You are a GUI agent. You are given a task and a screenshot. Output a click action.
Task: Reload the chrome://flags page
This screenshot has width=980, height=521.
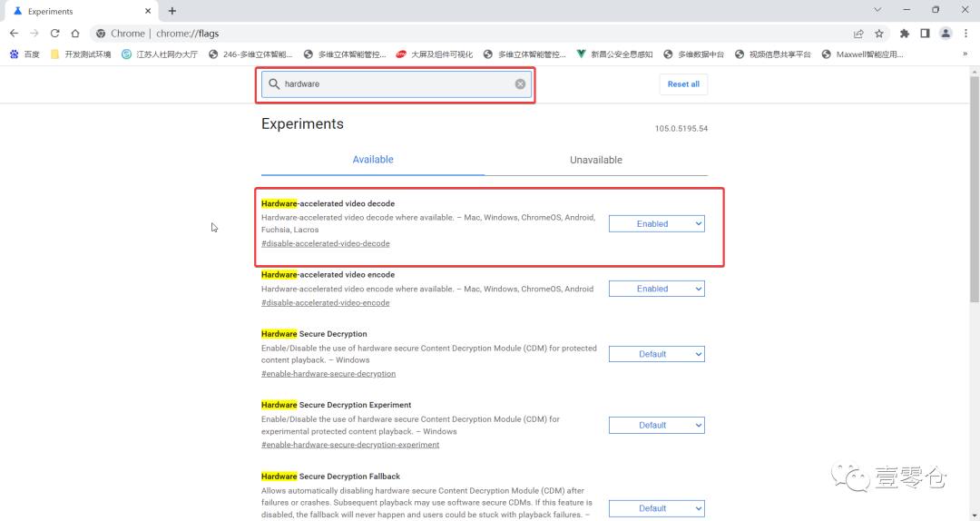pyautogui.click(x=54, y=34)
